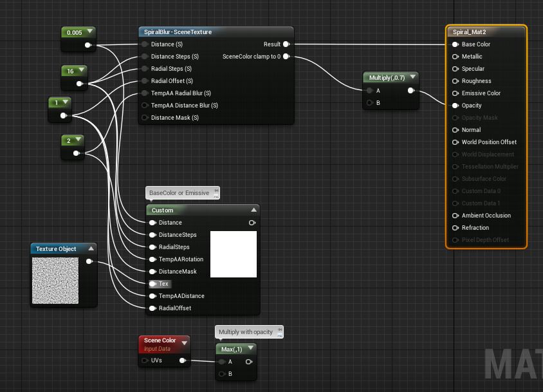Click the Refraction pin on Spiral_Mat2
543x392 pixels.
pyautogui.click(x=456, y=228)
